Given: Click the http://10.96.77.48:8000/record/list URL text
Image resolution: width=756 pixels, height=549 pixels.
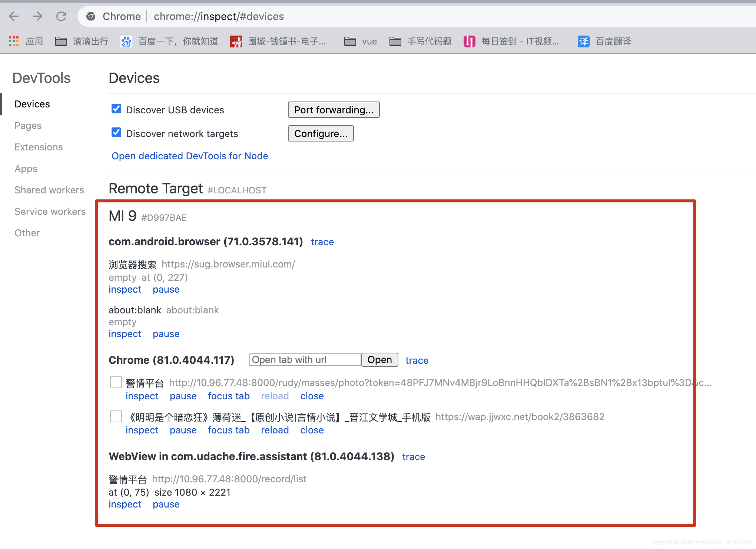Looking at the screenshot, I should (229, 479).
